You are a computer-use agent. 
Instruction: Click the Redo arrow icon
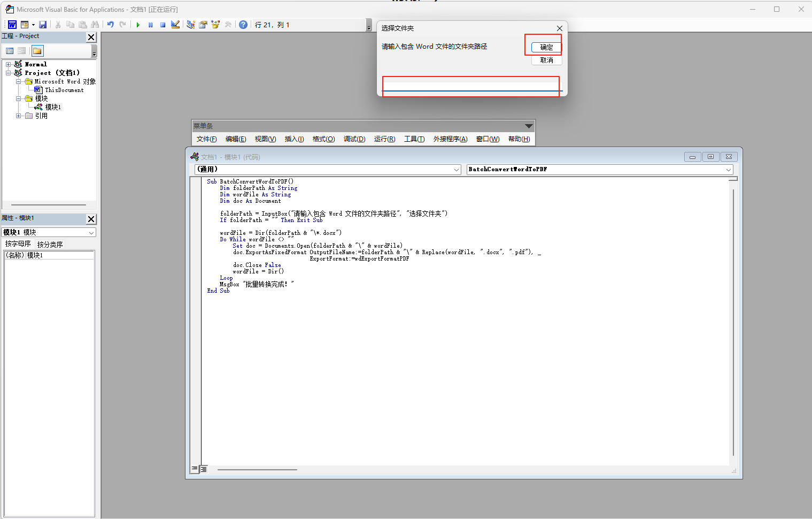122,25
